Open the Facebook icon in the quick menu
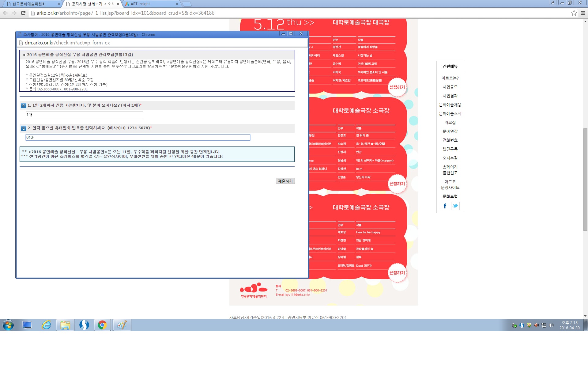588x369 pixels. click(x=445, y=206)
